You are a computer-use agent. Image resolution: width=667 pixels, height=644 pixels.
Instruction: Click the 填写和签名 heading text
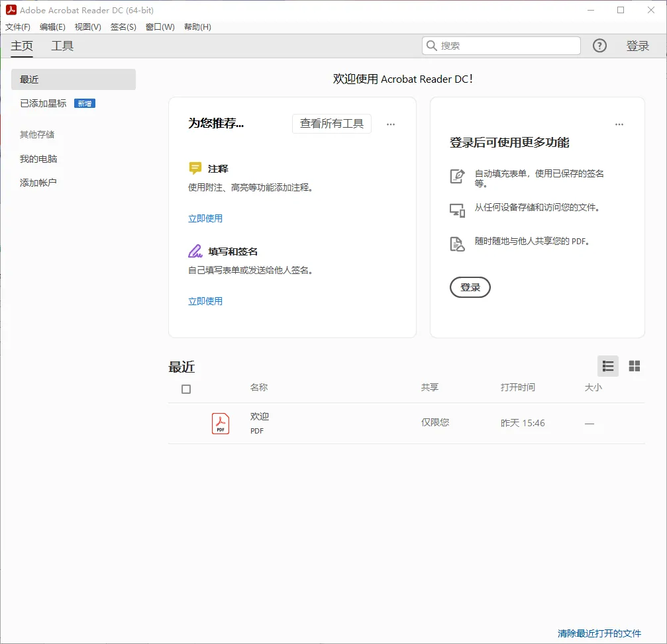pos(232,252)
